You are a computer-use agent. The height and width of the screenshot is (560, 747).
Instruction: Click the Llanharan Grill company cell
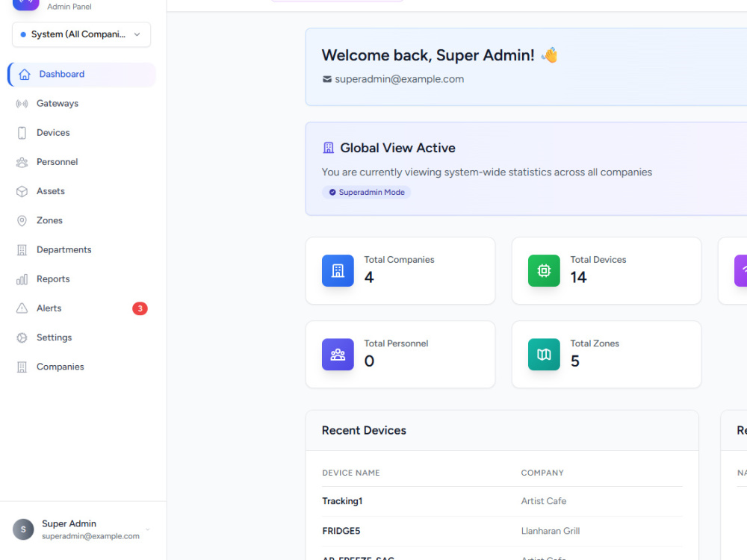pos(551,531)
